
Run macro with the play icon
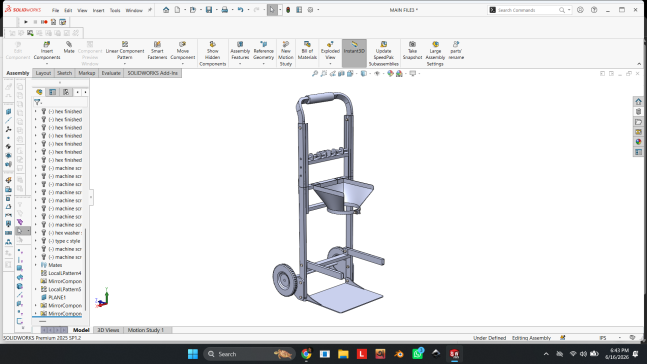pos(26,22)
